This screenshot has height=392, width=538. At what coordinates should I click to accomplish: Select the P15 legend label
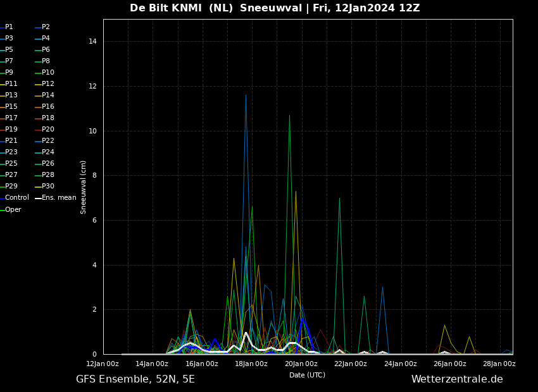pos(11,107)
